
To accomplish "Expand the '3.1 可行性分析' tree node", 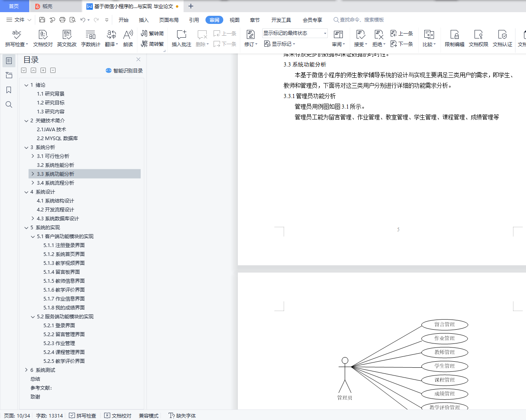I will point(33,156).
